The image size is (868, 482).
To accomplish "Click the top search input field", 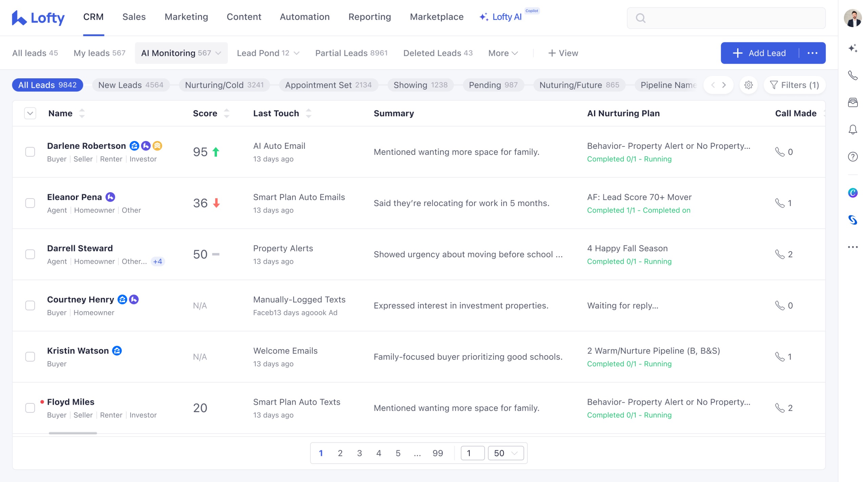I will 732,18.
